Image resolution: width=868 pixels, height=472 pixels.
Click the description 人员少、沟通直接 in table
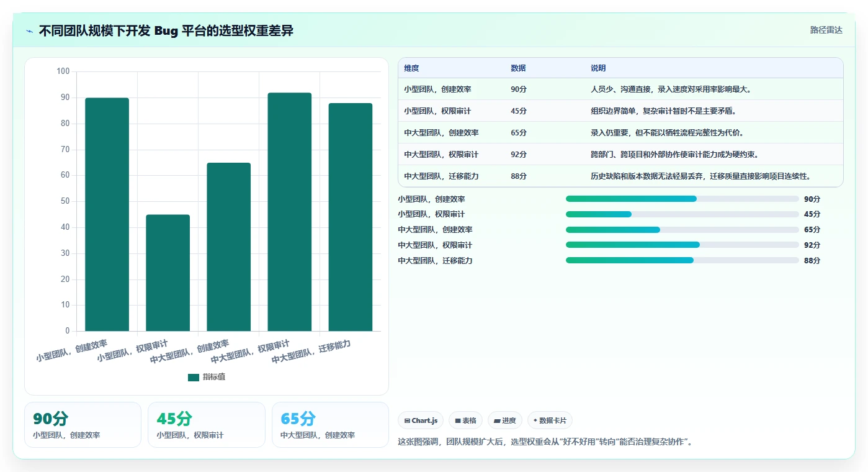coord(671,89)
